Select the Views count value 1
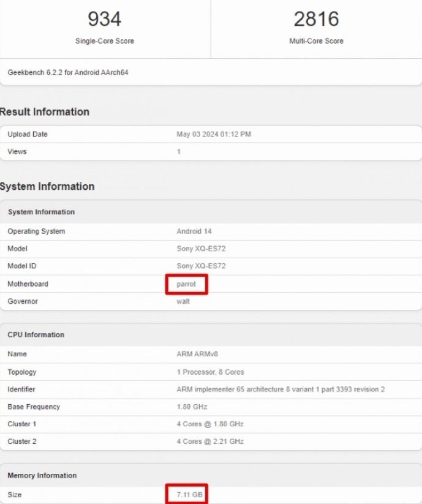Viewport: 422px width, 504px height. coord(179,152)
